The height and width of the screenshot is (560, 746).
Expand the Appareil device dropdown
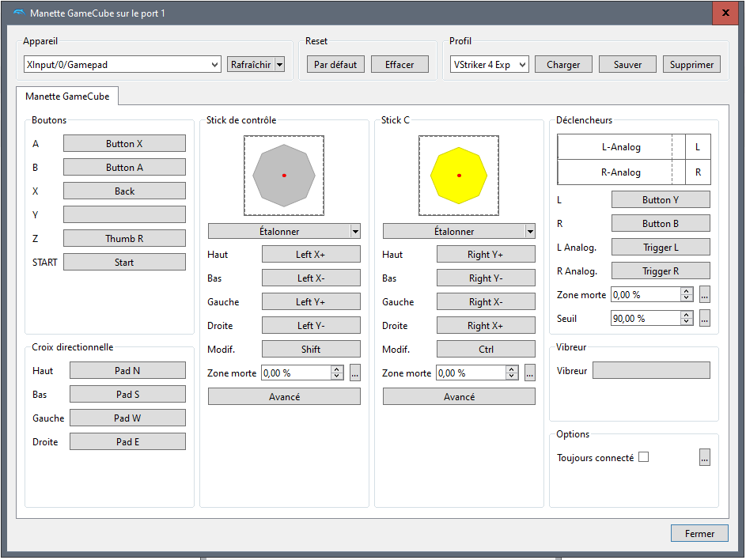[x=214, y=65]
